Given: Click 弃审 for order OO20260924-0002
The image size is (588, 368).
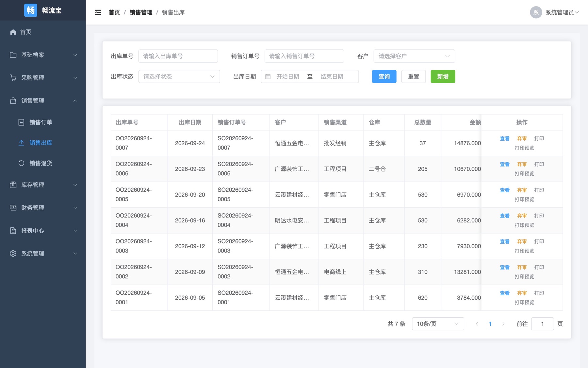Looking at the screenshot, I should pos(522,267).
